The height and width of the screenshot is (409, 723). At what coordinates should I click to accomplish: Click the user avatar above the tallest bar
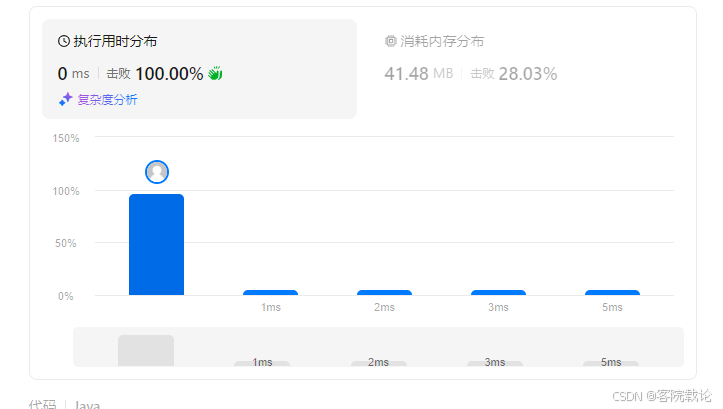[x=157, y=172]
